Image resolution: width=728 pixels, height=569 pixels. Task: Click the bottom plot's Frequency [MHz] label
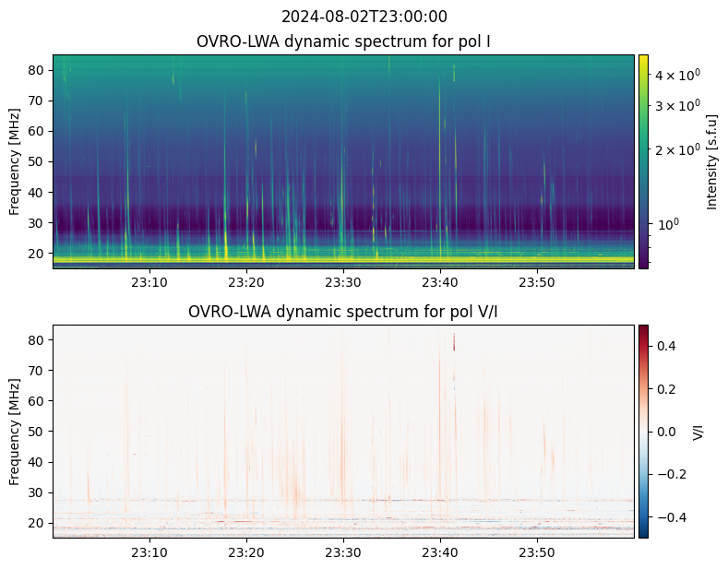coord(15,431)
